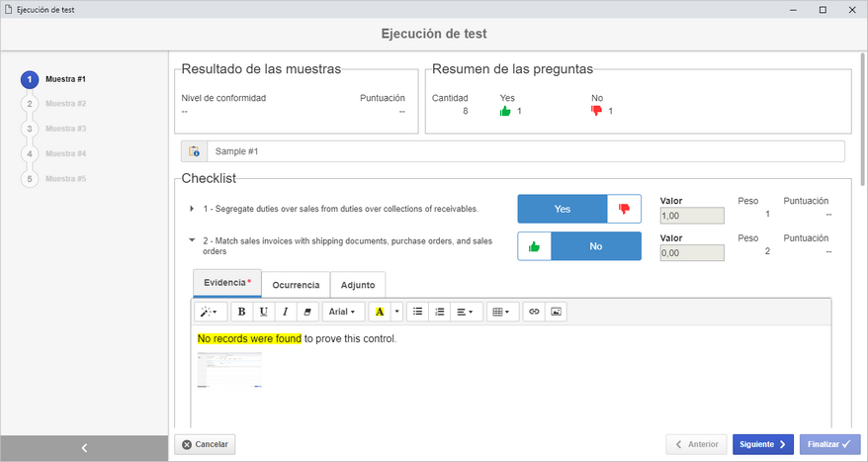The width and height of the screenshot is (868, 462).
Task: Select step Muestra #5
Action: click(x=53, y=179)
